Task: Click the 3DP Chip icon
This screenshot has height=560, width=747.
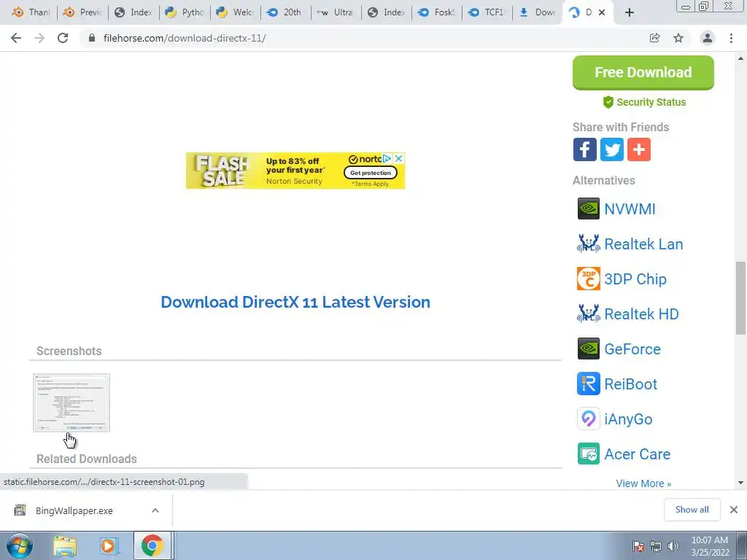Action: (x=589, y=279)
